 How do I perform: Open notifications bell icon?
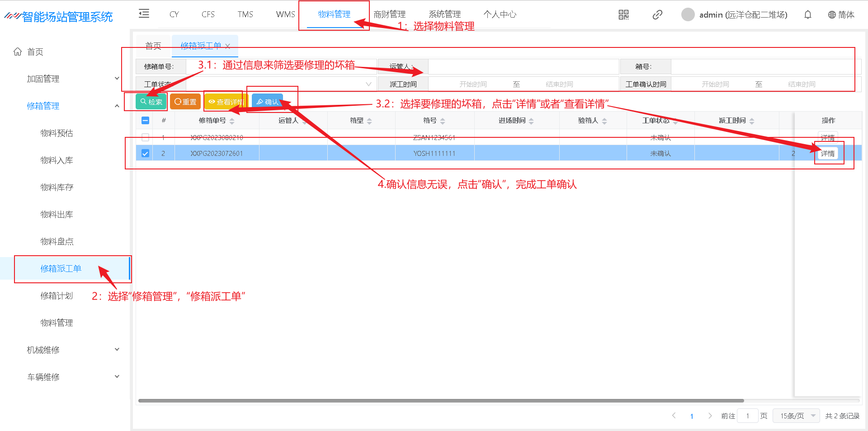click(807, 15)
